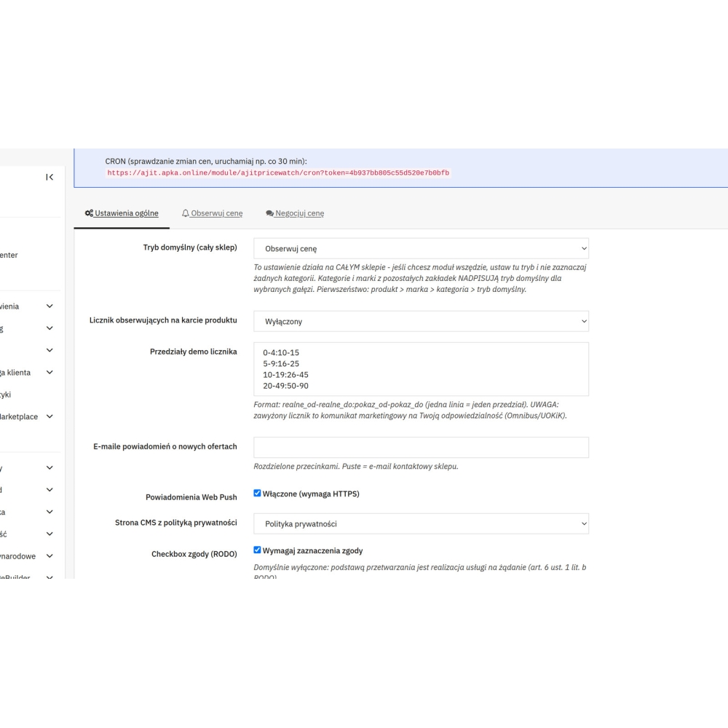728x728 pixels.
Task: Uncheck Wymagaj zaznaczenia zgody checkbox
Action: 257,550
